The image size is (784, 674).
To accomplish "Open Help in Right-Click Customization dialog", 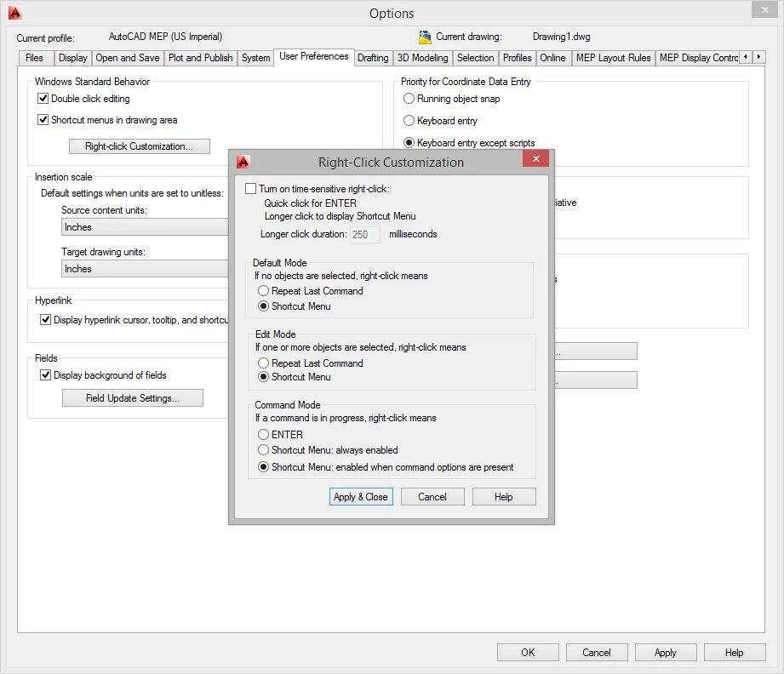I will click(504, 496).
